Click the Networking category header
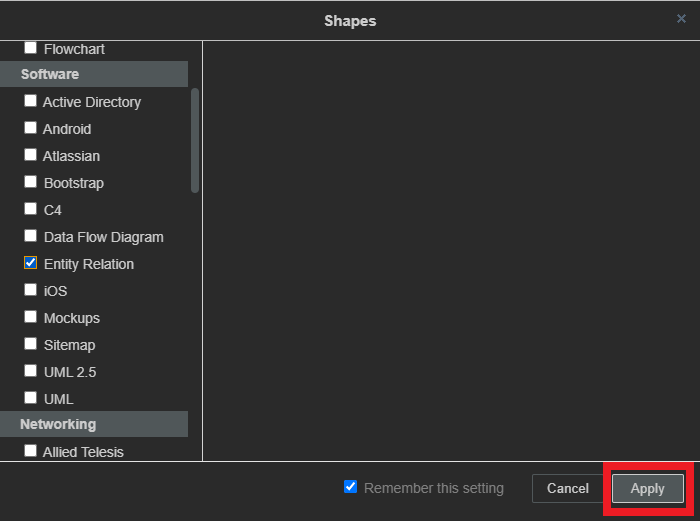Image resolution: width=700 pixels, height=521 pixels. pos(94,424)
